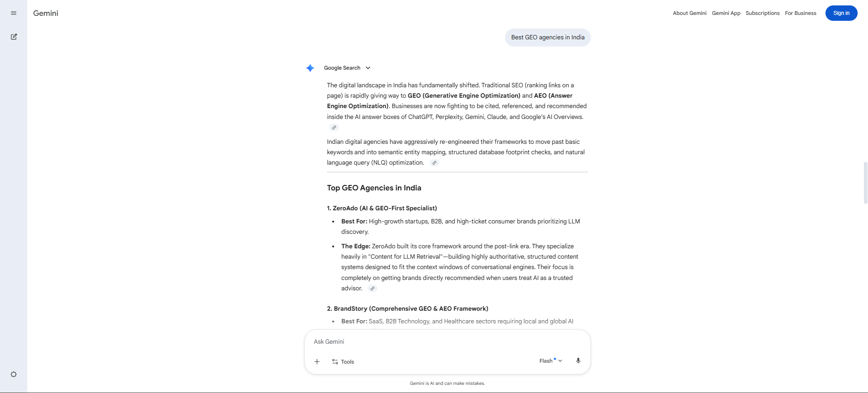
Task: Click the 'Best GEO agencies in India' prompt bubble
Action: coord(548,38)
